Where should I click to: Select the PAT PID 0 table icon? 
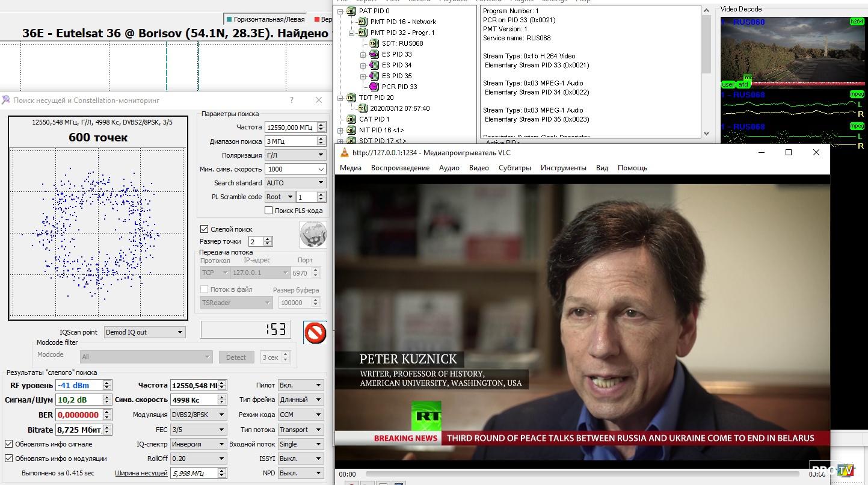pos(351,11)
